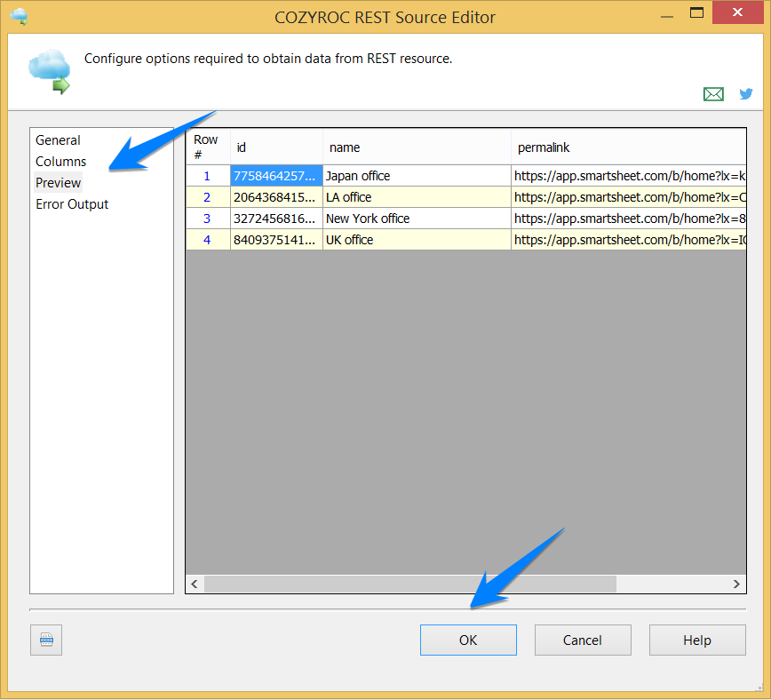Click the Cancel button
Viewport: 771px width, 700px height.
[583, 640]
